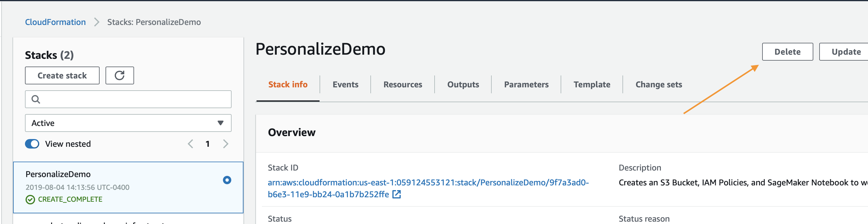This screenshot has width=868, height=224.
Task: Click the Status reason label
Action: pyautogui.click(x=644, y=219)
